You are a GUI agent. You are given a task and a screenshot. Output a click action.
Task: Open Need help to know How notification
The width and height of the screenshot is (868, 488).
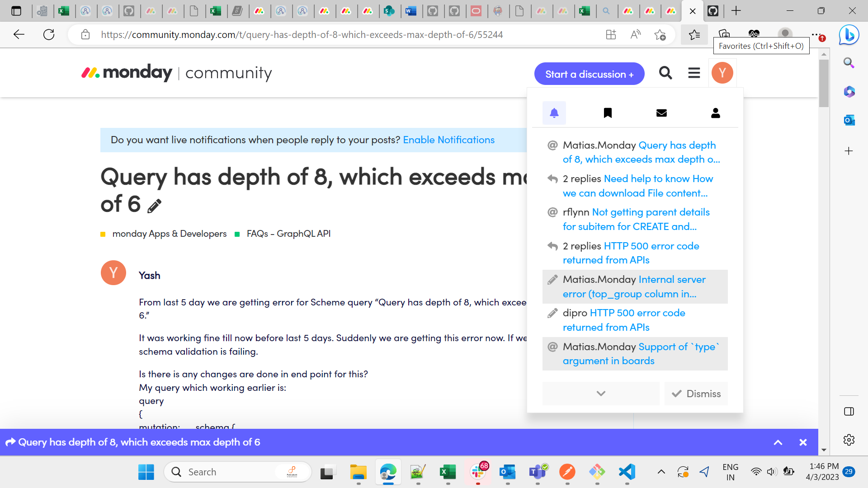tap(635, 186)
